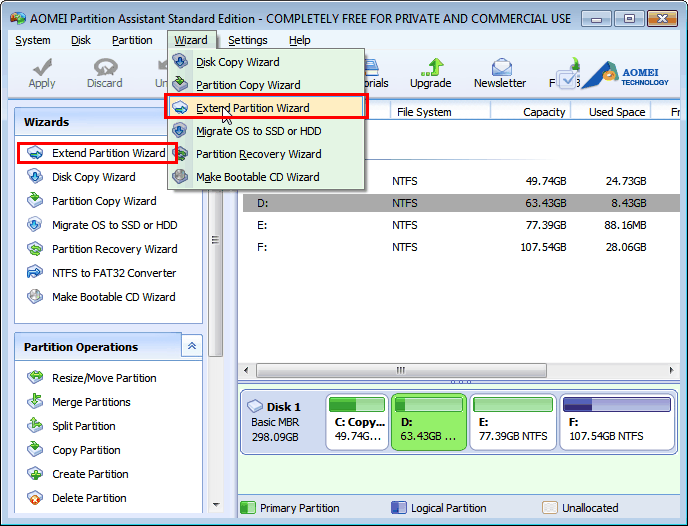Click the Disk 1 drive icon
The width and height of the screenshot is (688, 526).
[255, 406]
